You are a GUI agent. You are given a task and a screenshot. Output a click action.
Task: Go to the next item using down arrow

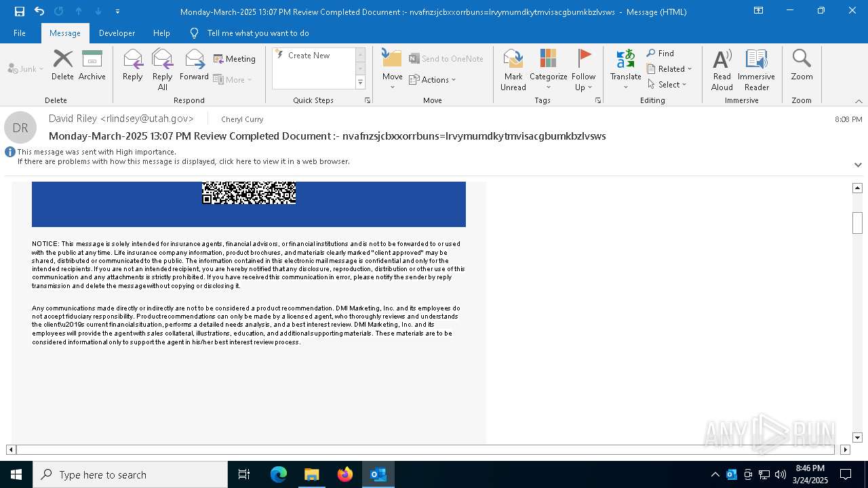(98, 12)
